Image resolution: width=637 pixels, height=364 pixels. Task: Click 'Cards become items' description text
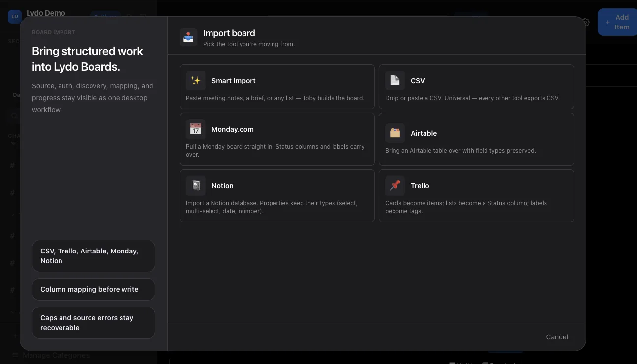click(x=466, y=207)
